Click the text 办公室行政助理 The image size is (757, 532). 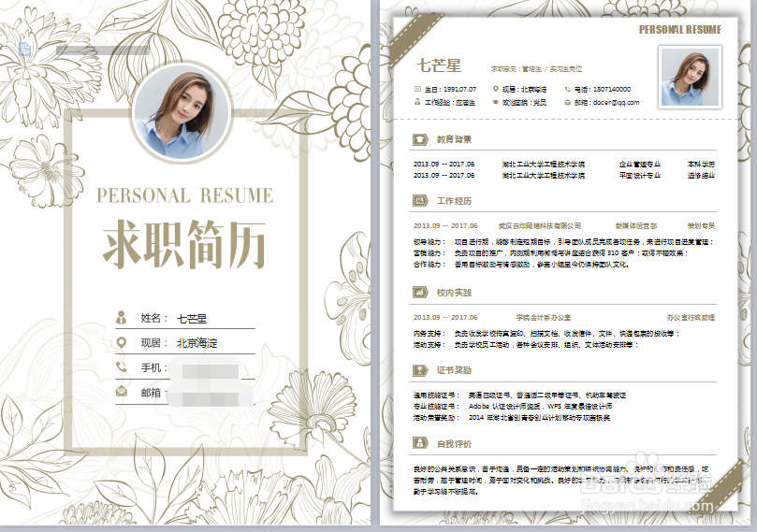coord(691,317)
